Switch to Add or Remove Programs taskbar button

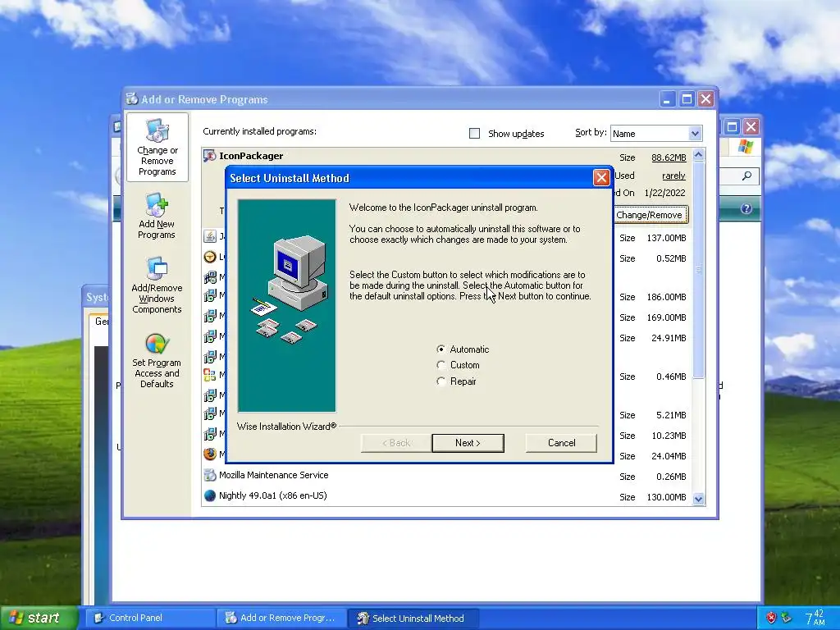click(x=281, y=618)
